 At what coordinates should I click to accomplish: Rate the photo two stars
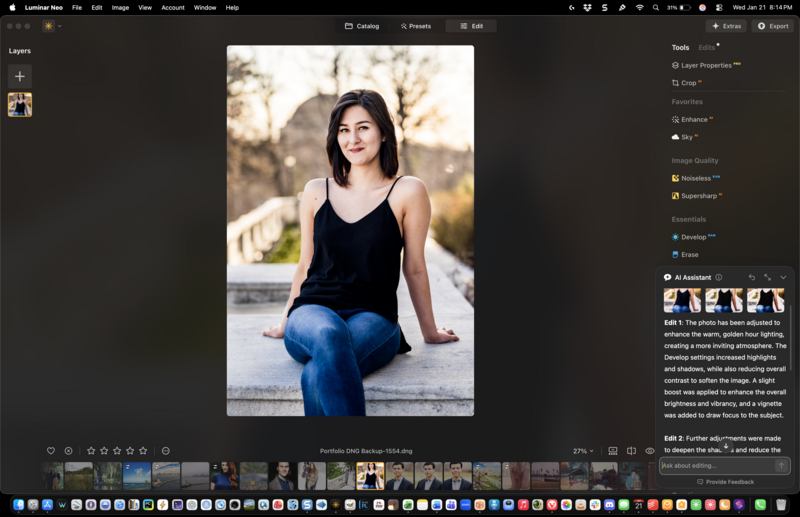tap(104, 451)
